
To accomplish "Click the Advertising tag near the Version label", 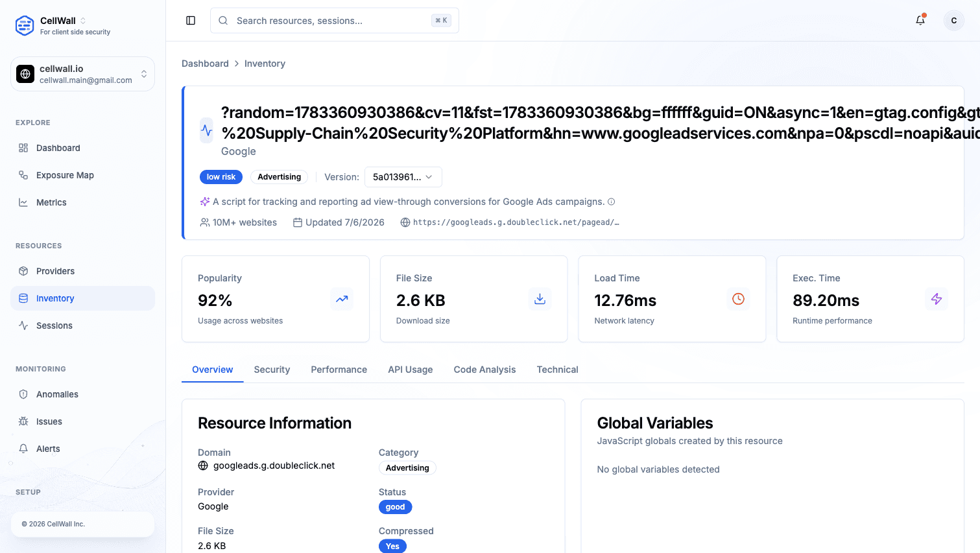I will tap(279, 177).
